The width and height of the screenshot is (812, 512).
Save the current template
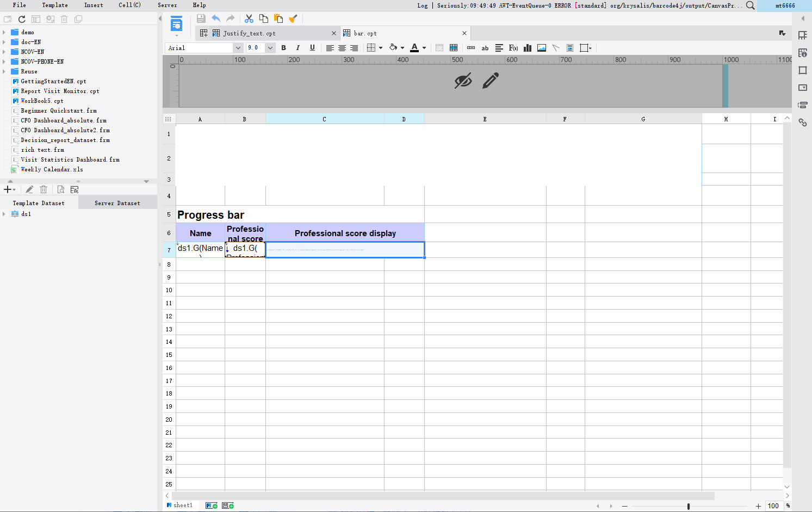coord(201,18)
